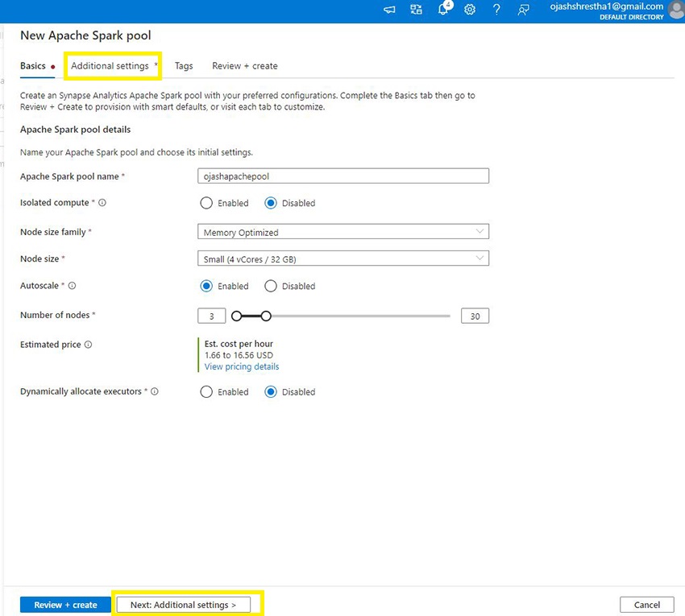Viewport: 685px width, 616px height.
Task: Click the maximum nodes slider handle
Action: pos(266,316)
